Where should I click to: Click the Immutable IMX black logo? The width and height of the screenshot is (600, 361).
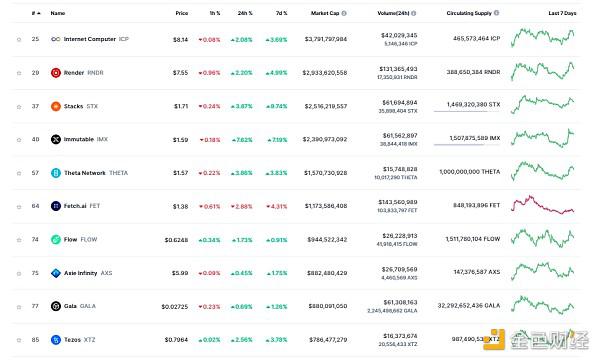(x=56, y=139)
